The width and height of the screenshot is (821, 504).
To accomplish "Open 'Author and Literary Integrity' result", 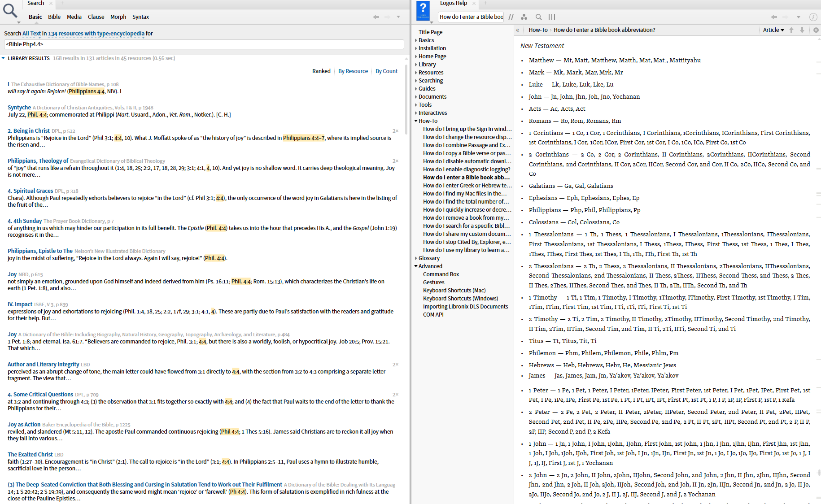I will (x=43, y=365).
